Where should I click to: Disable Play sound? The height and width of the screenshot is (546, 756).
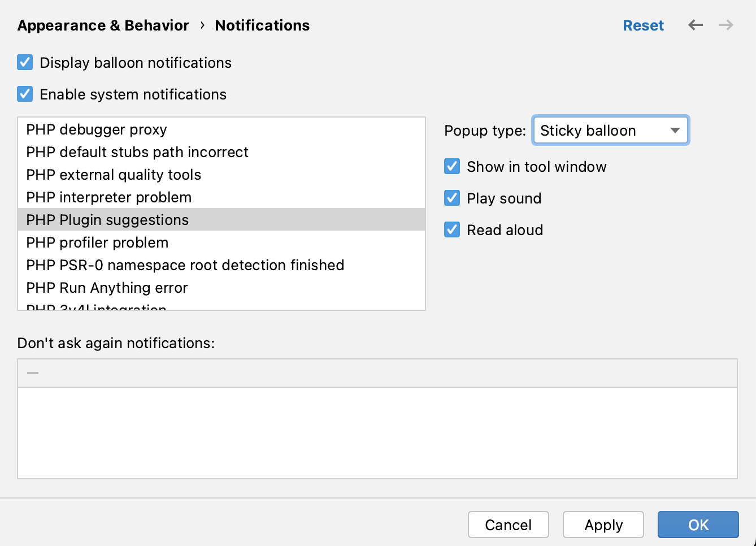pyautogui.click(x=452, y=198)
